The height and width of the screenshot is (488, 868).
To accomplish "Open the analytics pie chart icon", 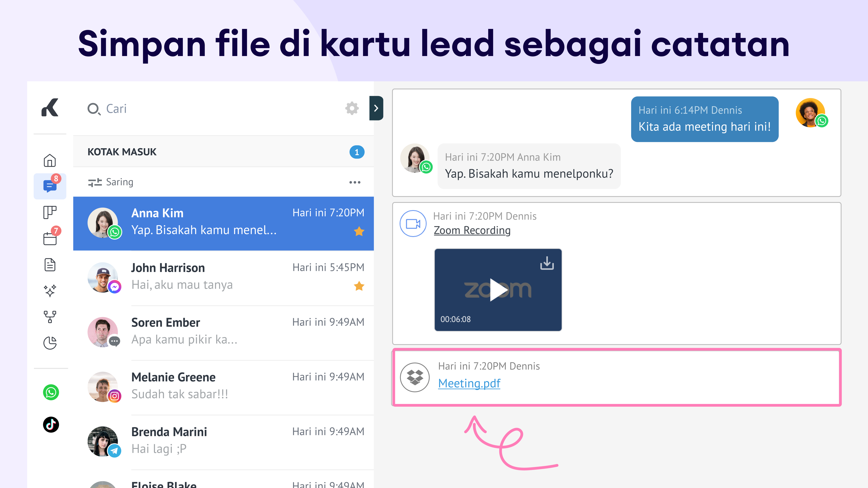I will (50, 343).
